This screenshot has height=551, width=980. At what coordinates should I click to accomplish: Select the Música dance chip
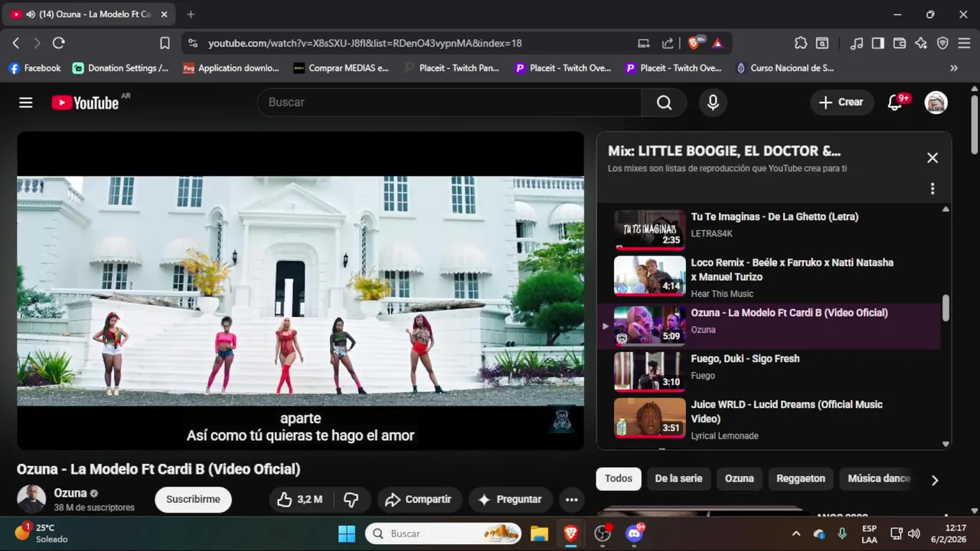click(878, 478)
